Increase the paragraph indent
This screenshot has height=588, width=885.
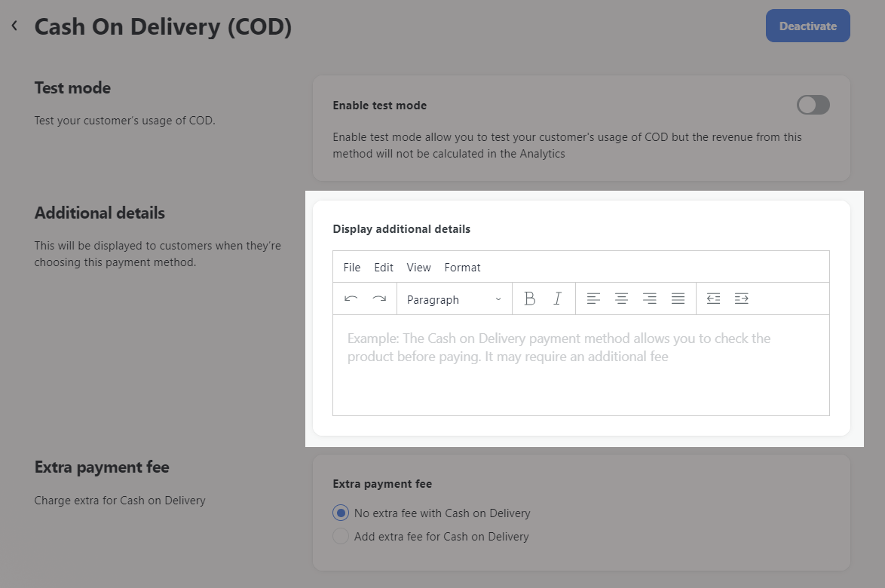click(x=742, y=299)
